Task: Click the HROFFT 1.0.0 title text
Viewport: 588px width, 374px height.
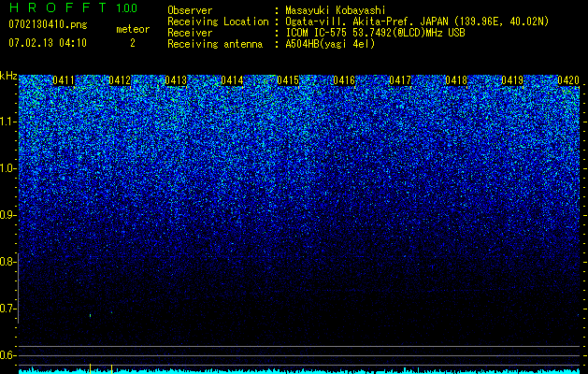Action: (74, 7)
